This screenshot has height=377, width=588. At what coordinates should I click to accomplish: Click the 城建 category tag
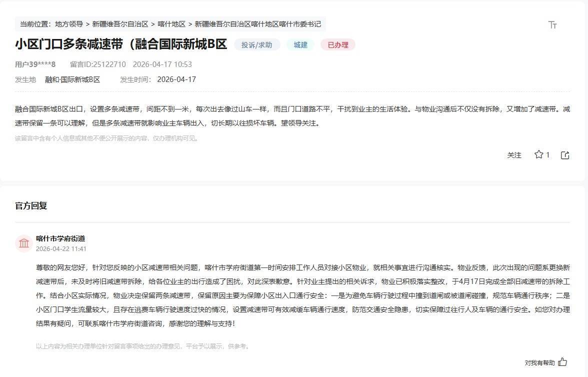(x=300, y=45)
